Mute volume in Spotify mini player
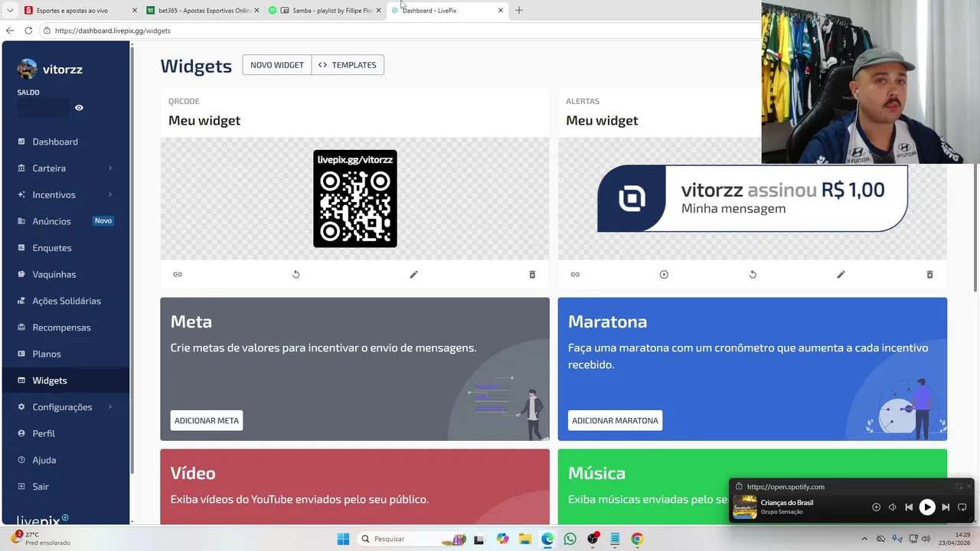This screenshot has height=551, width=980. pos(892,507)
